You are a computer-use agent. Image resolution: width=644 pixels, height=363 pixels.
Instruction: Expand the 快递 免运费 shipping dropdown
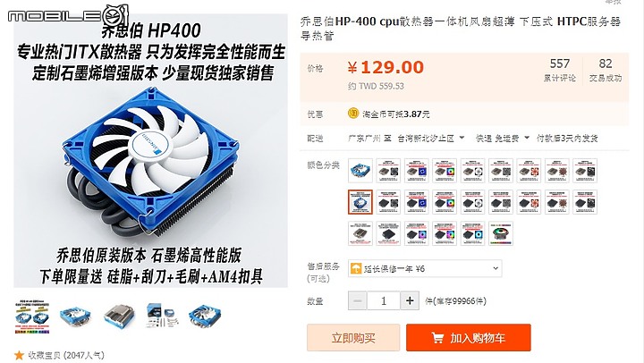(503, 139)
